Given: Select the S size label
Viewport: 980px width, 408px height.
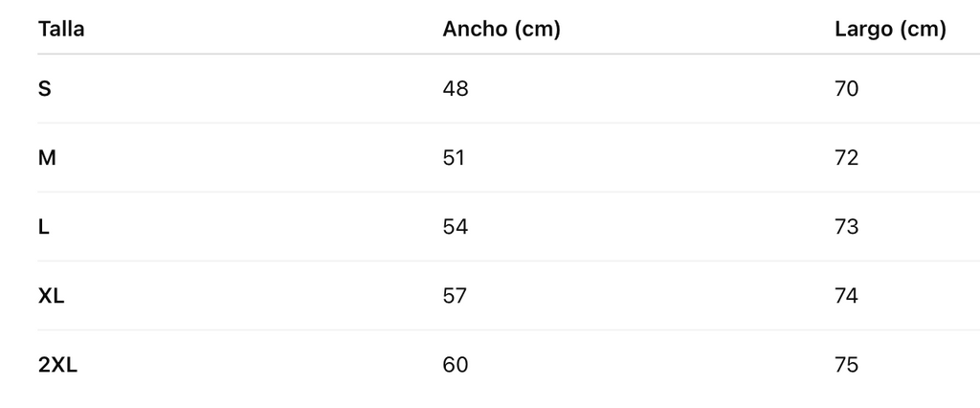Looking at the screenshot, I should pyautogui.click(x=45, y=89).
